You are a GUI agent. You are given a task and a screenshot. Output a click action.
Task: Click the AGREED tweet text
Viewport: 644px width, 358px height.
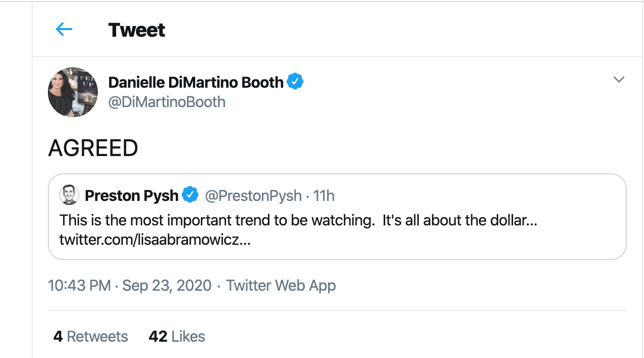[x=93, y=148]
